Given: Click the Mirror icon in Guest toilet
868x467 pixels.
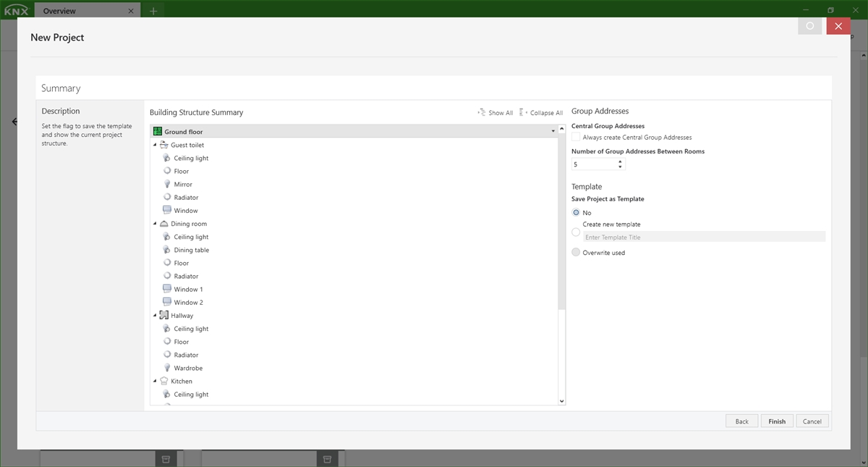Looking at the screenshot, I should tap(166, 184).
